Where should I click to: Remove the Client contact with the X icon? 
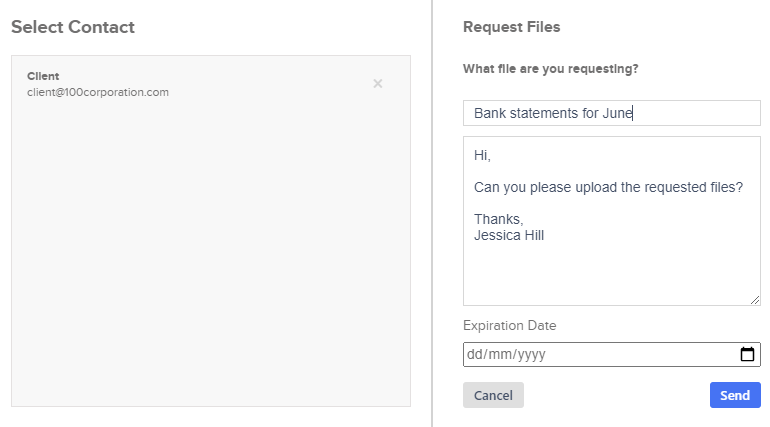coord(378,84)
